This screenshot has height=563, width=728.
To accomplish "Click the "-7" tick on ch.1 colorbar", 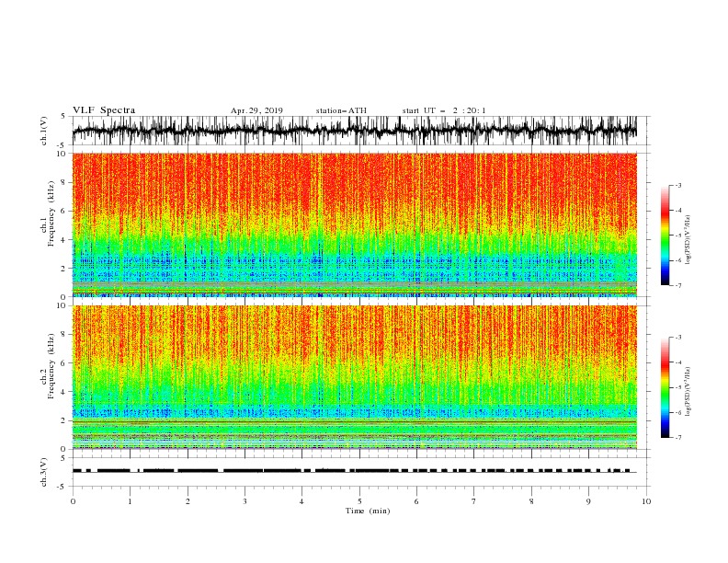I will pos(678,285).
